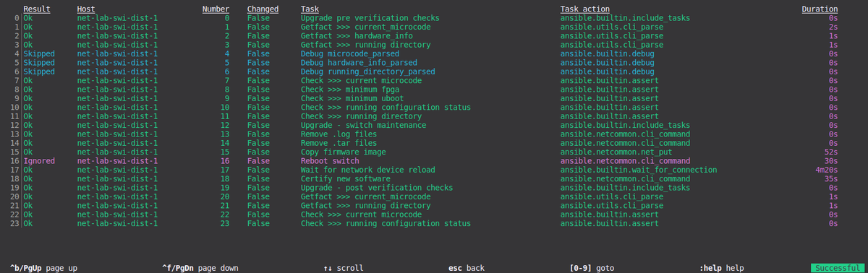The height and width of the screenshot is (273, 868).
Task: Select 'Remove .log files' task
Action: (339, 134)
